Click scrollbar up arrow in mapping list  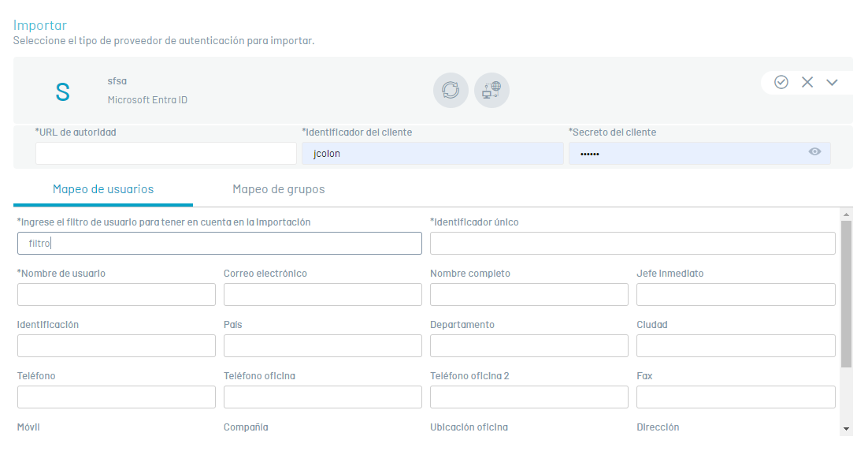click(846, 214)
